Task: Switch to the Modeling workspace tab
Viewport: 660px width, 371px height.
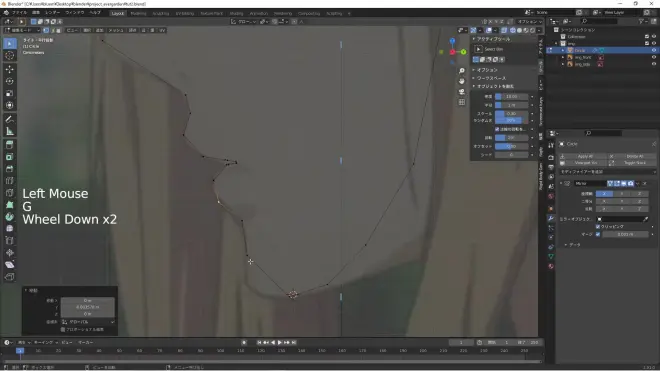Action: tap(138, 13)
